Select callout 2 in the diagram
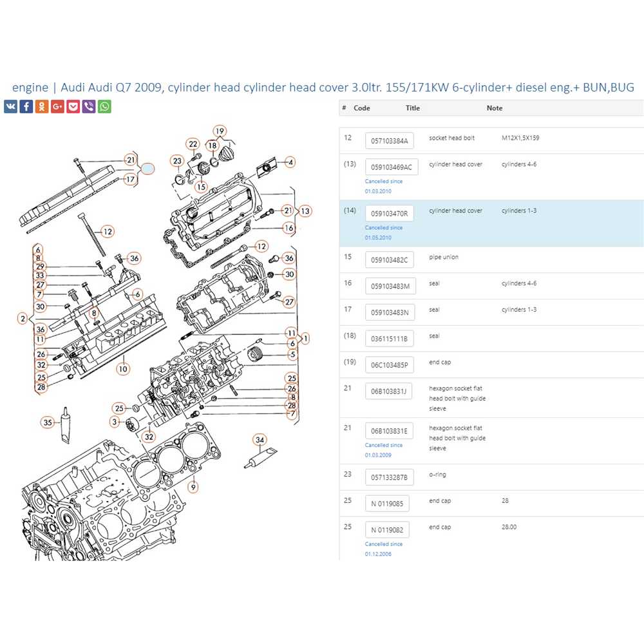The width and height of the screenshot is (644, 644). 23,318
